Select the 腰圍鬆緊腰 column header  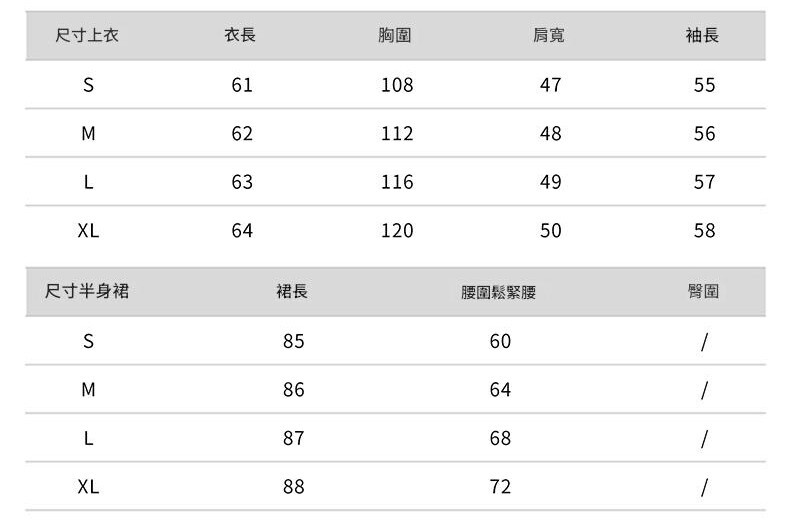pyautogui.click(x=499, y=293)
